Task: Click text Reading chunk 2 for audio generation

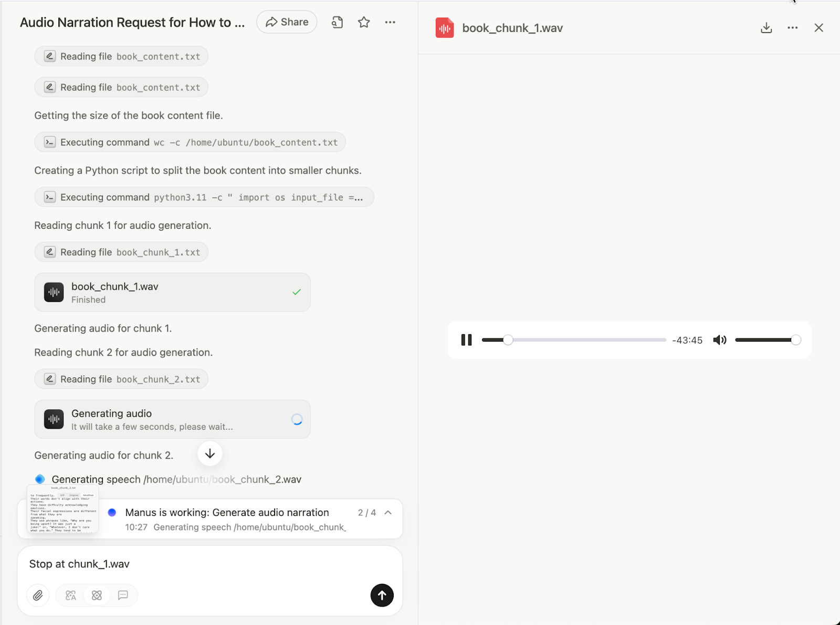Action: (x=123, y=352)
